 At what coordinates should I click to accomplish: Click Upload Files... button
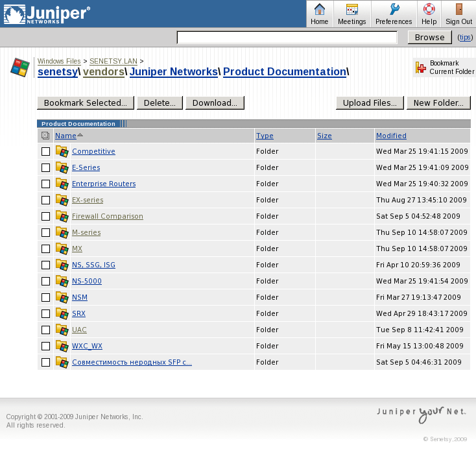(370, 103)
